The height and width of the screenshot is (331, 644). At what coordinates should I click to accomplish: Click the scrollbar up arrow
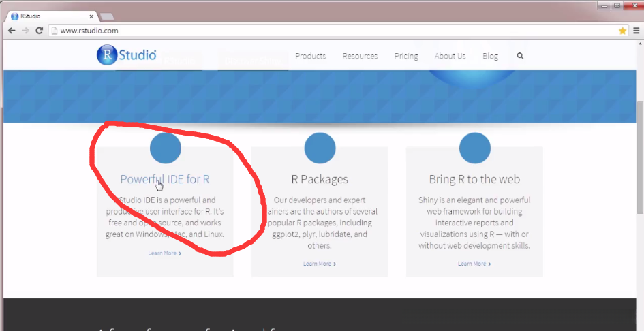point(640,43)
